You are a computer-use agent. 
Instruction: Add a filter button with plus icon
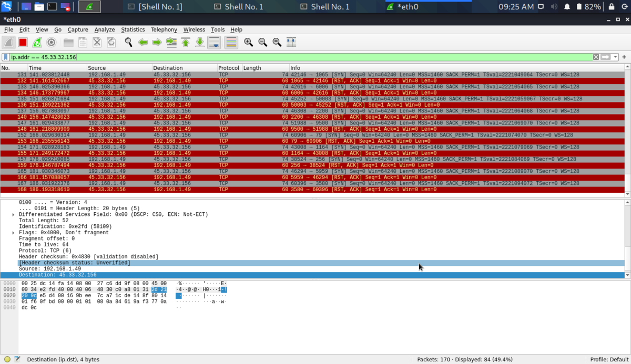[624, 57]
